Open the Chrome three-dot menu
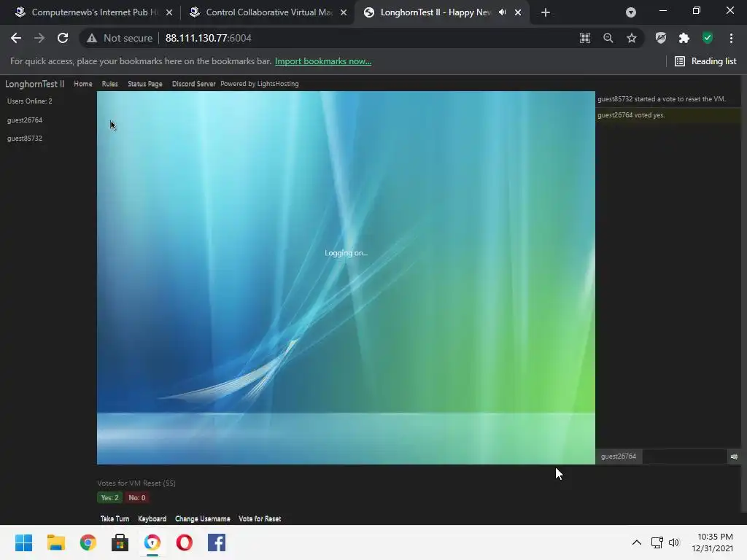The height and width of the screenshot is (560, 747). (x=731, y=38)
